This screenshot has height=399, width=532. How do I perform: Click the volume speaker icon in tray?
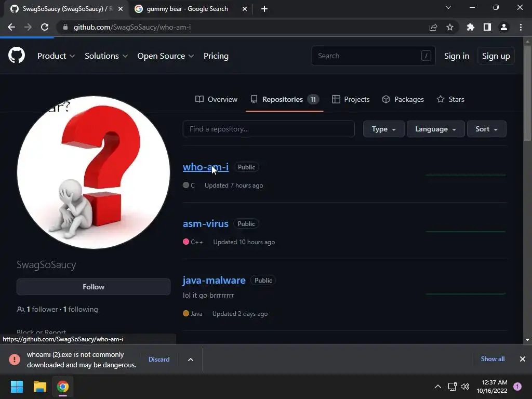(x=465, y=387)
